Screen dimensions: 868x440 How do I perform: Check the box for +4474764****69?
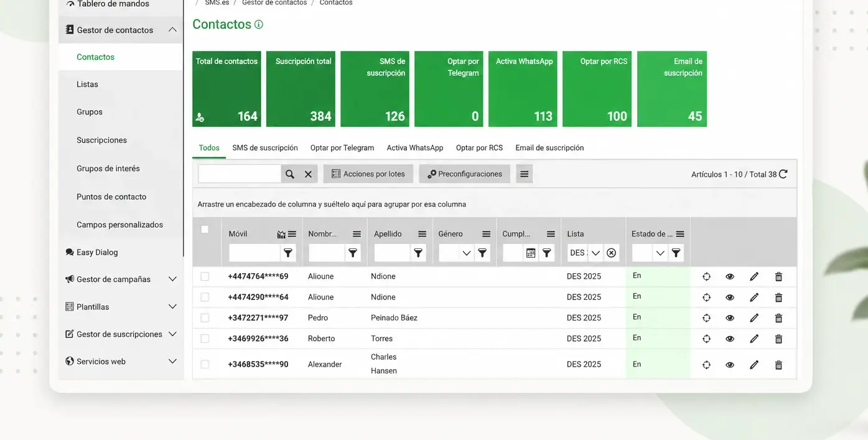(205, 276)
